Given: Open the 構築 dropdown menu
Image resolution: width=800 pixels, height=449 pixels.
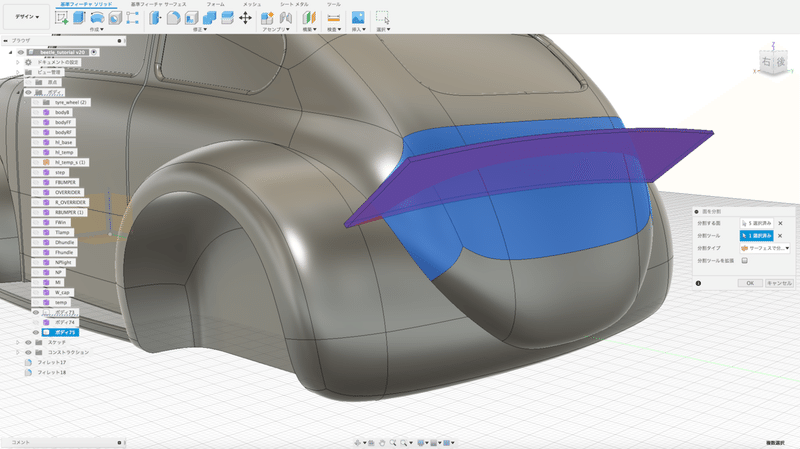Looking at the screenshot, I should click(x=310, y=30).
